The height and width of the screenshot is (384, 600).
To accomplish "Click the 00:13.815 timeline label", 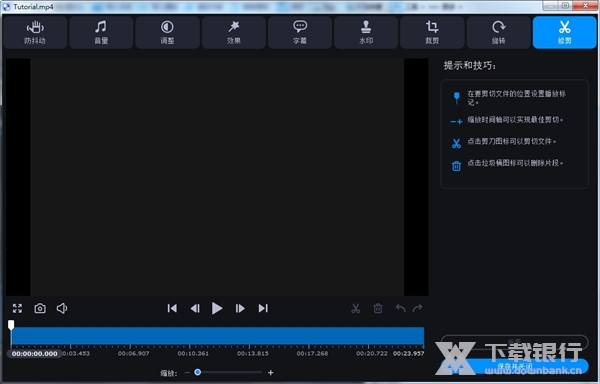I will tap(253, 353).
